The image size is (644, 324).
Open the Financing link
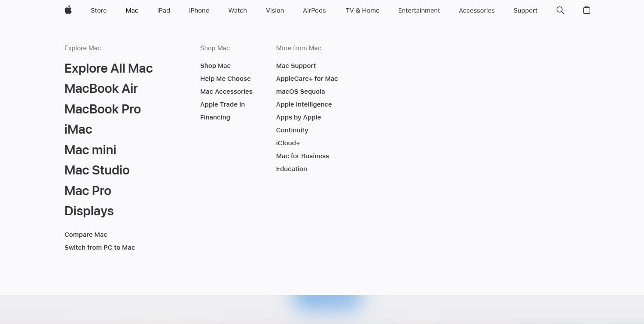[215, 117]
